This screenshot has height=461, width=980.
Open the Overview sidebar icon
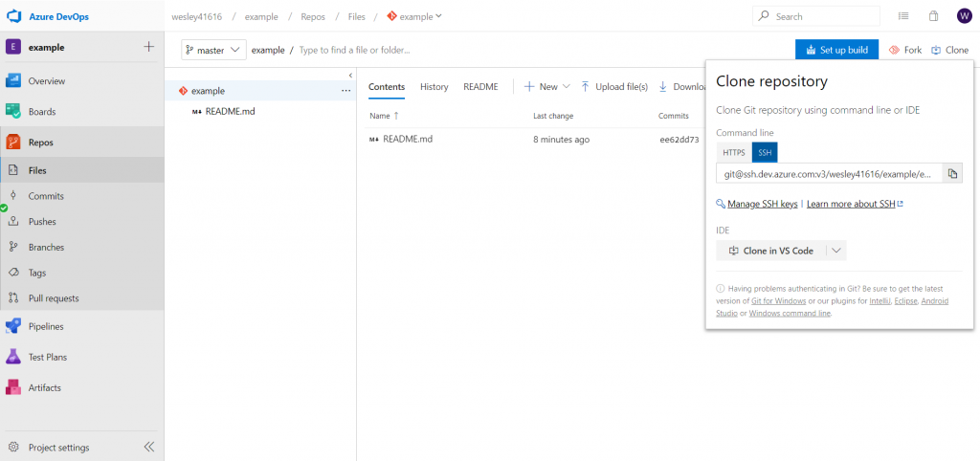[13, 80]
